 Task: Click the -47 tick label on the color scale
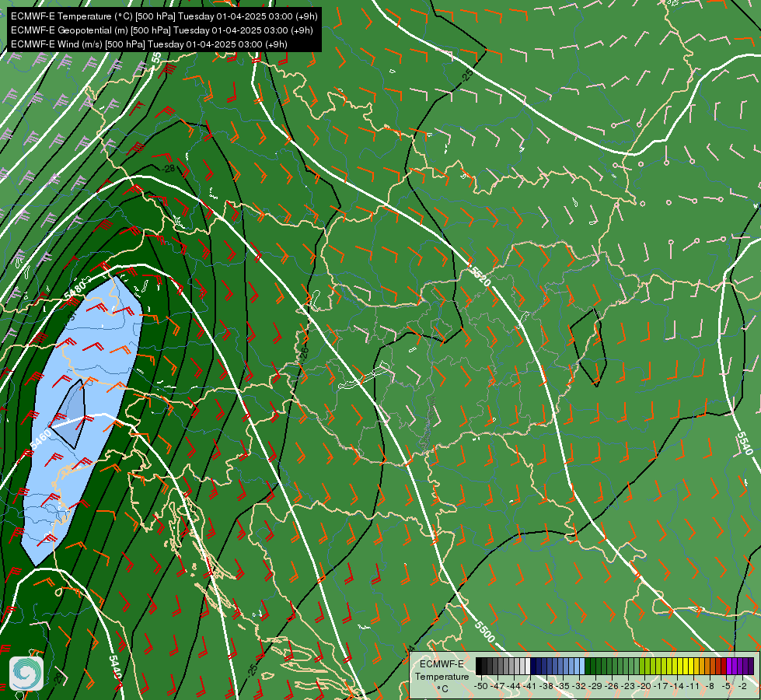click(497, 686)
